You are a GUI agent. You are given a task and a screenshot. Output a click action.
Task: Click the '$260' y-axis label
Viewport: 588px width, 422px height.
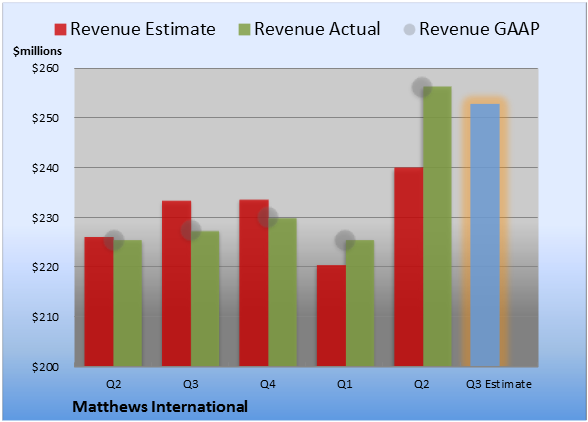(x=45, y=68)
